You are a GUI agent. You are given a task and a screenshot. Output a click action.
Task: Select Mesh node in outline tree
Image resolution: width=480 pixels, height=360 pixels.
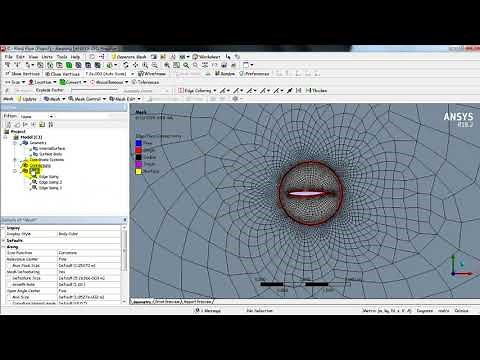pos(34,171)
